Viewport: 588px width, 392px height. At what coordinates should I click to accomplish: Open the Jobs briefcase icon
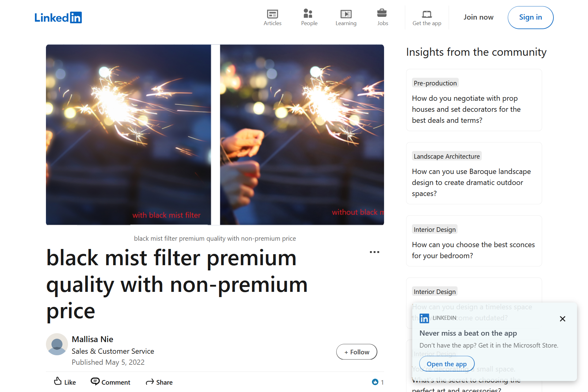382,13
